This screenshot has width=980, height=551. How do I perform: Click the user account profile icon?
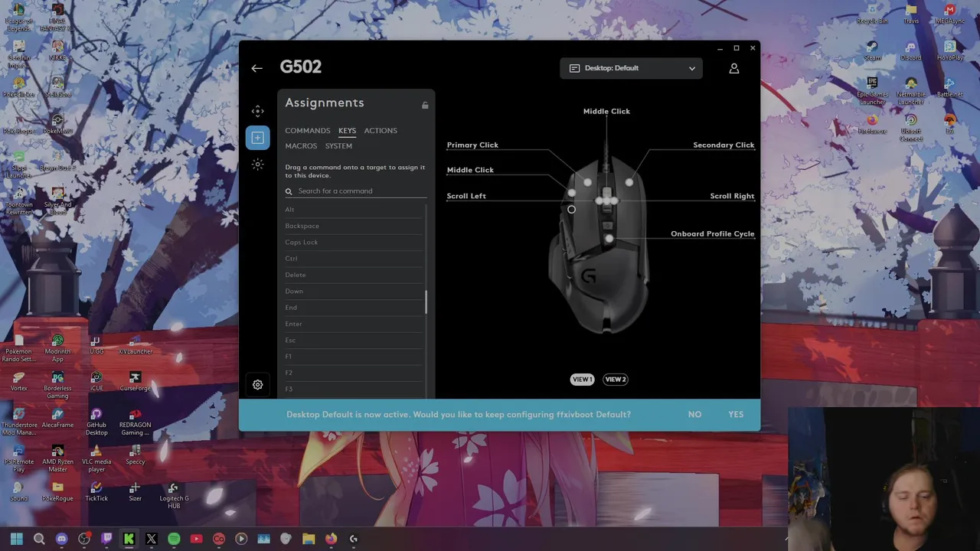(x=733, y=68)
